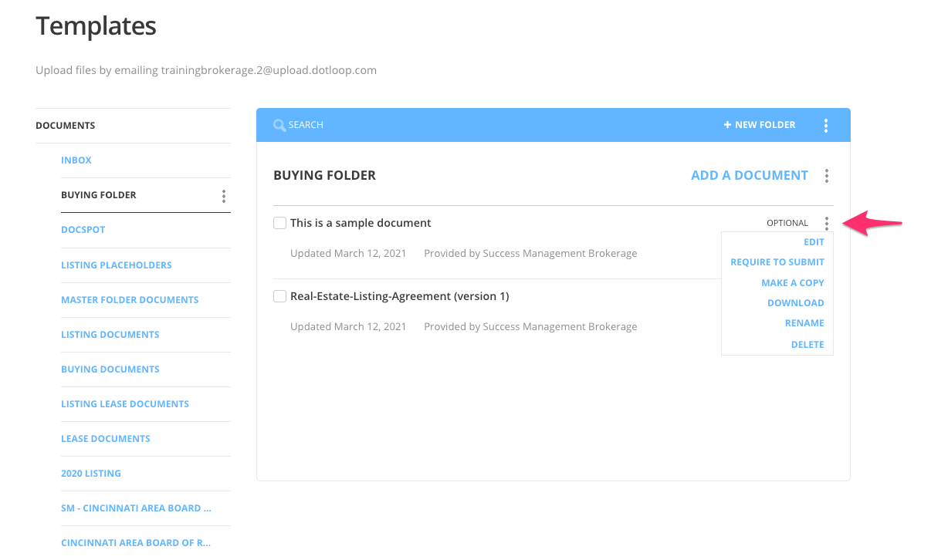Open the INBOX documents section

click(76, 160)
